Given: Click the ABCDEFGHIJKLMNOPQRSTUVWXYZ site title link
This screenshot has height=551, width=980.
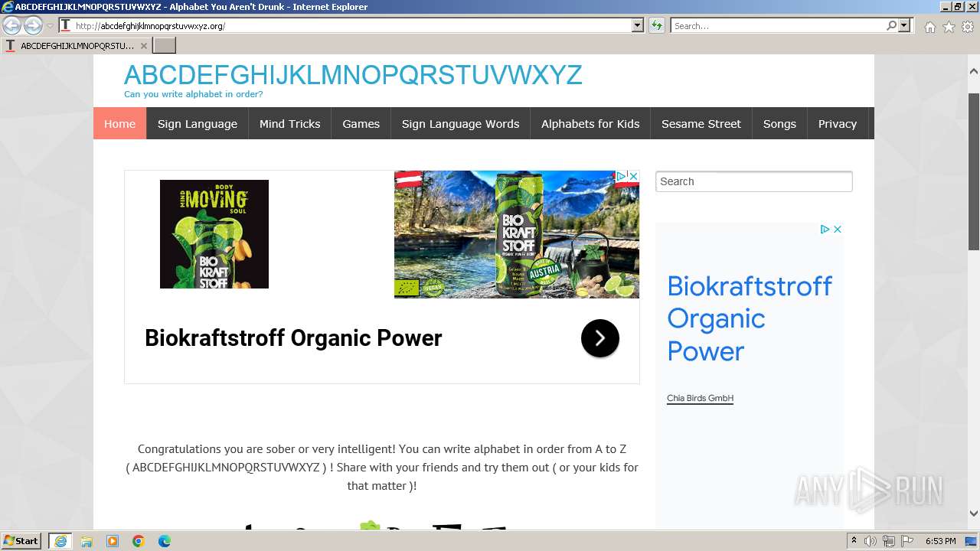Looking at the screenshot, I should [353, 75].
